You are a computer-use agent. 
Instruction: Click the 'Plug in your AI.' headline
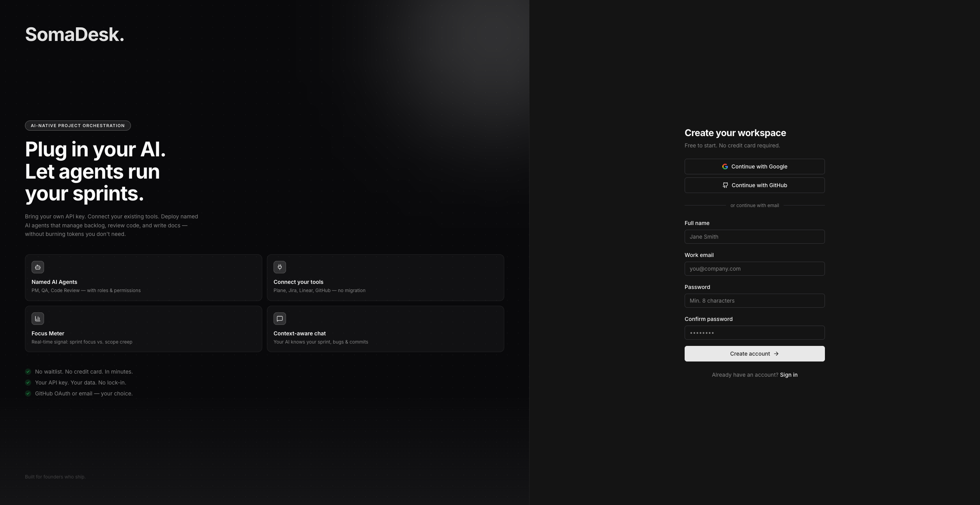pos(95,149)
